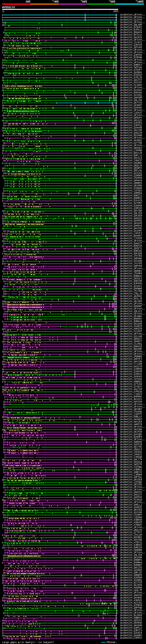Select hit label UniRef100_B9N4U0
146x644 pixels.
click(131, 276)
